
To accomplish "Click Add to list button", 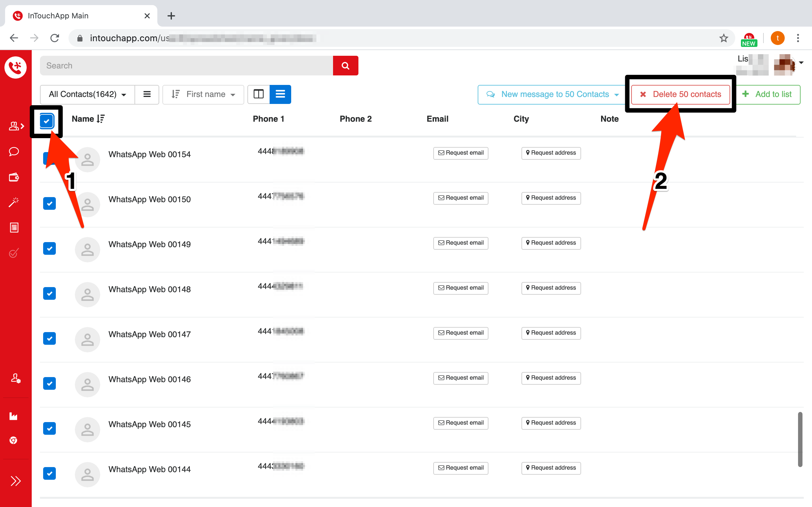I will coord(768,94).
